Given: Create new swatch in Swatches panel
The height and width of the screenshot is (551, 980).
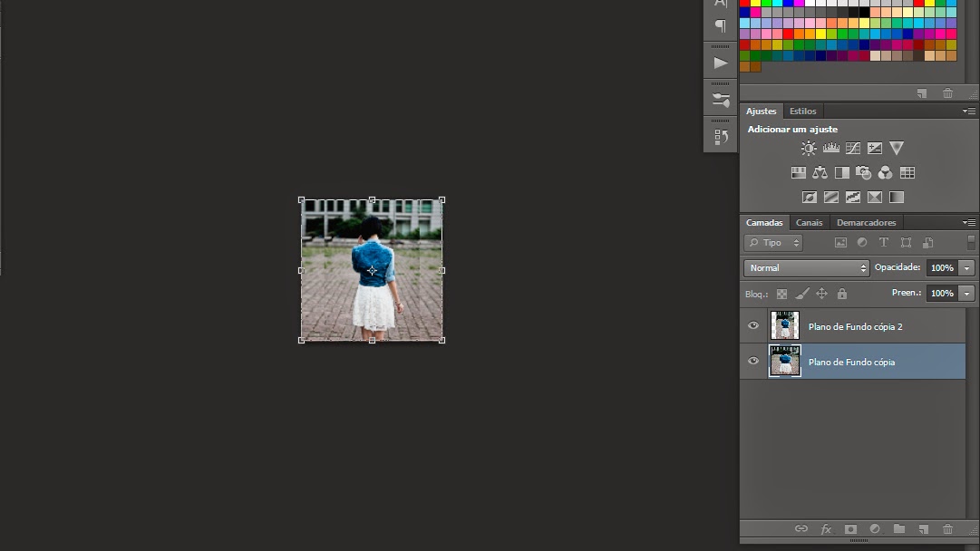Looking at the screenshot, I should (x=922, y=93).
